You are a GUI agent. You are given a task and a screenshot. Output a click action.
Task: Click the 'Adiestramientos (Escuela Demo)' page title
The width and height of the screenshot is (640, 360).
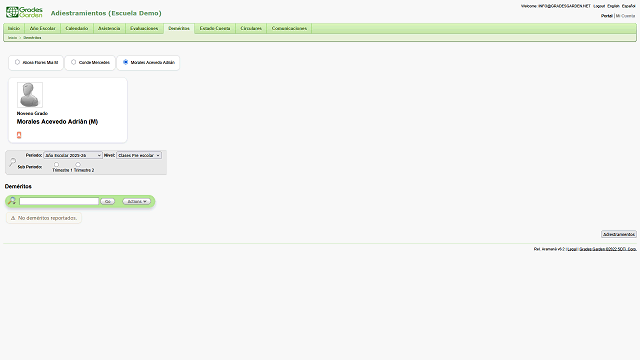106,13
